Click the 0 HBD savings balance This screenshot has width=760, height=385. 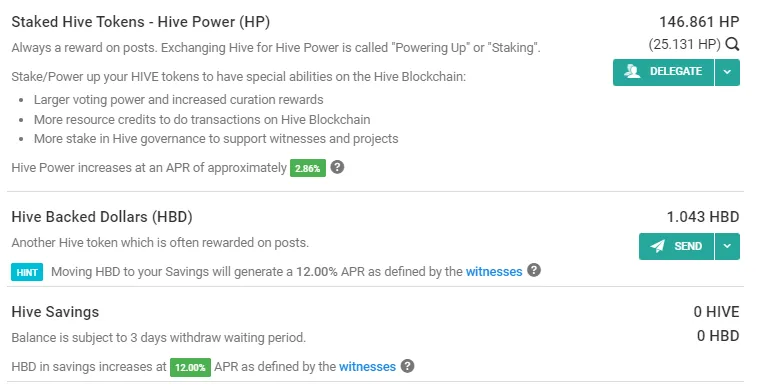[x=718, y=336]
